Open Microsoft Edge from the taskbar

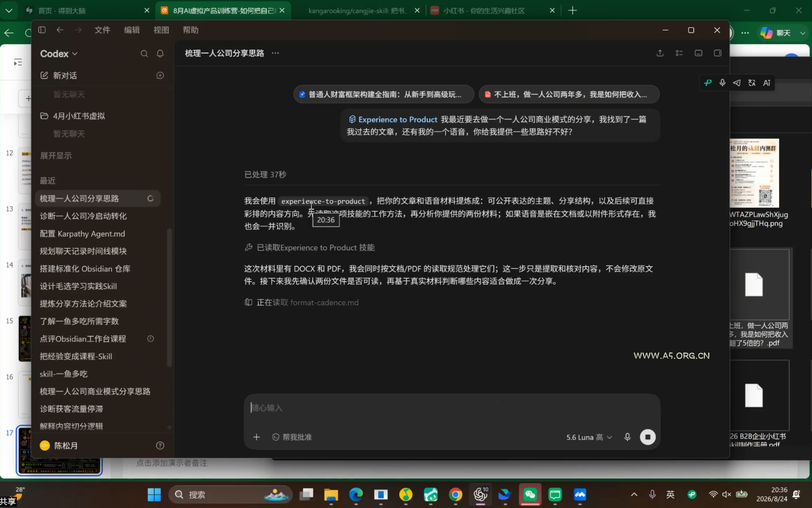[356, 495]
